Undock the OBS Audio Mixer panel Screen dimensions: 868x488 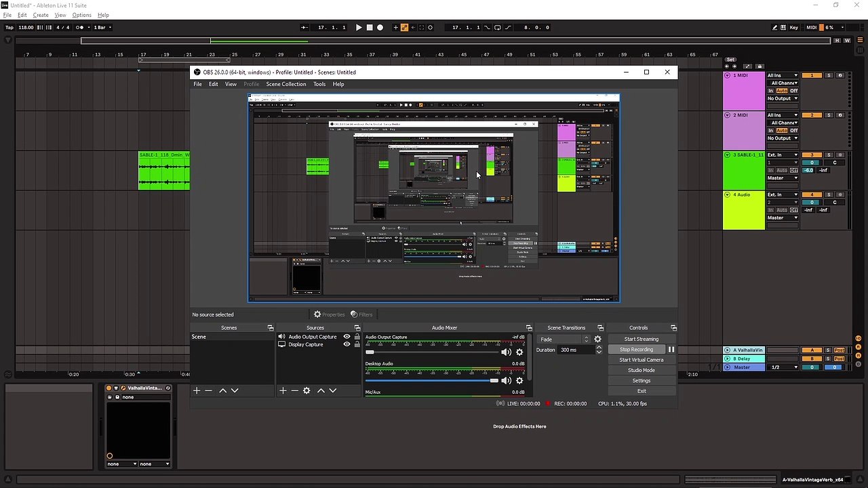pos(529,328)
